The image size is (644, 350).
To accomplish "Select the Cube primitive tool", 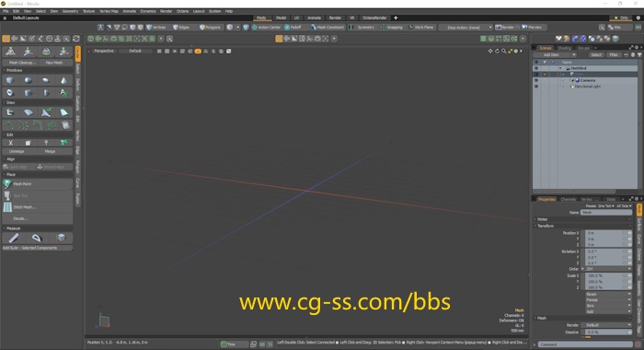I will [10, 80].
